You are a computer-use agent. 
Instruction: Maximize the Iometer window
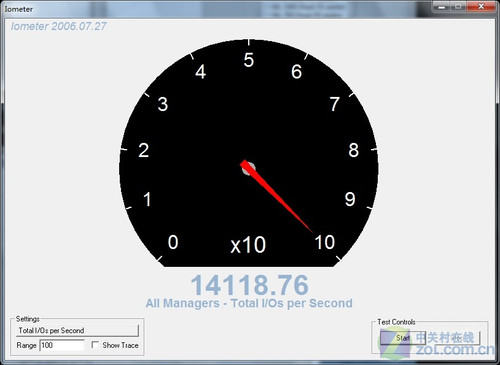coord(459,6)
